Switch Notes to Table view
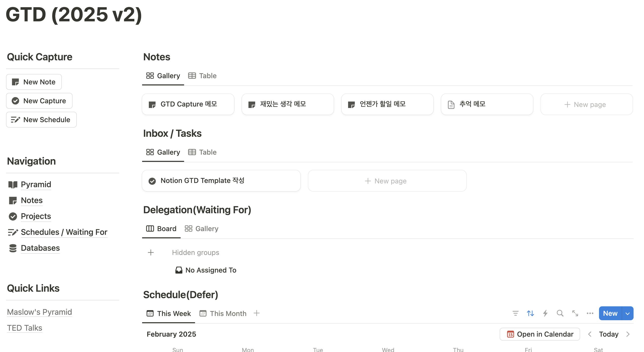This screenshot has height=352, width=644. tap(202, 76)
